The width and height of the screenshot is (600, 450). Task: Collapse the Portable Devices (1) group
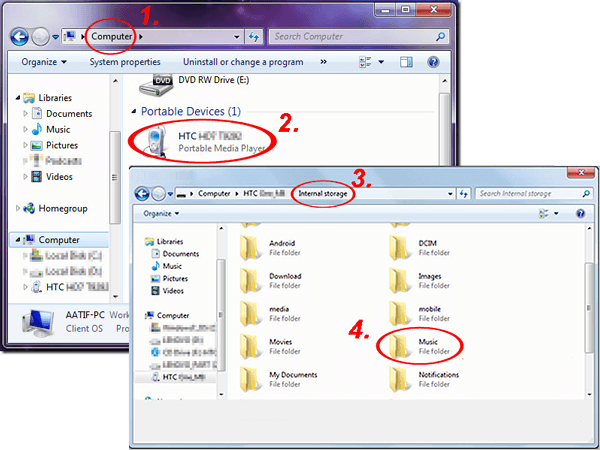coord(134,111)
